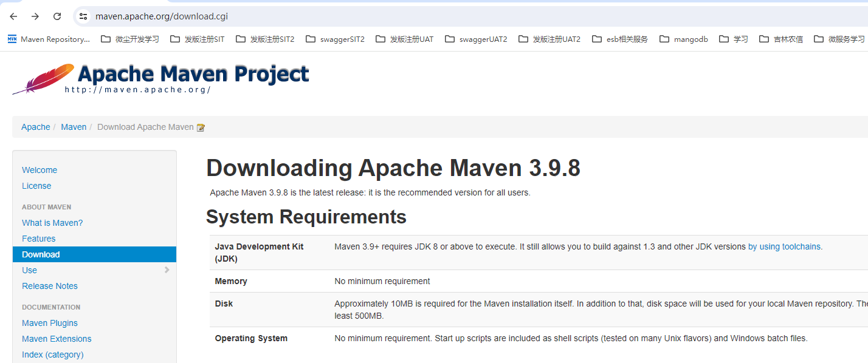This screenshot has width=868, height=363.
Task: Expand the Use submenu chevron
Action: pyautogui.click(x=167, y=270)
